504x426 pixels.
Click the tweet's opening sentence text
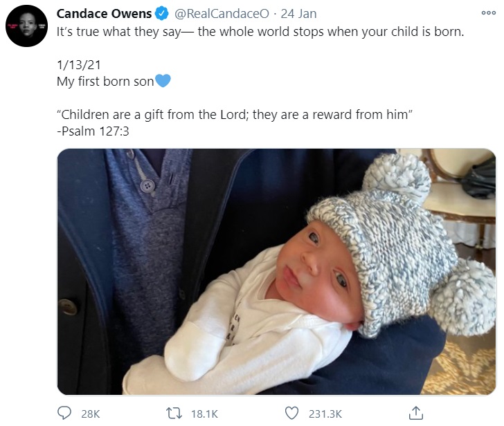coord(259,33)
